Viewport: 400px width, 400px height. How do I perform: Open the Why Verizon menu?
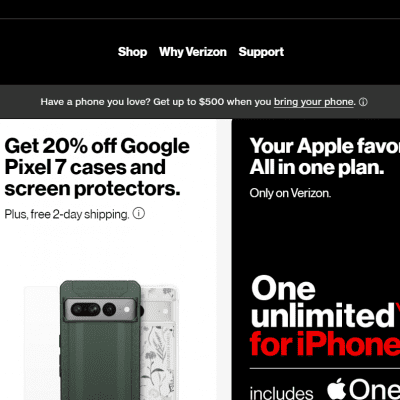click(x=193, y=52)
